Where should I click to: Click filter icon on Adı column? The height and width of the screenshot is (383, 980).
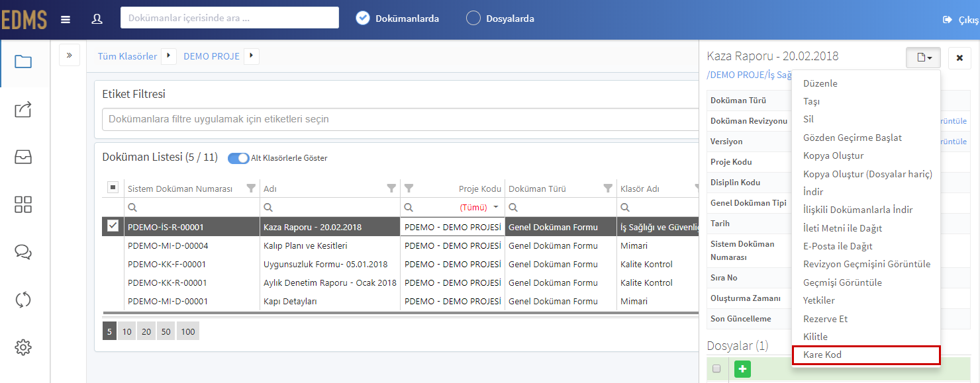click(391, 189)
